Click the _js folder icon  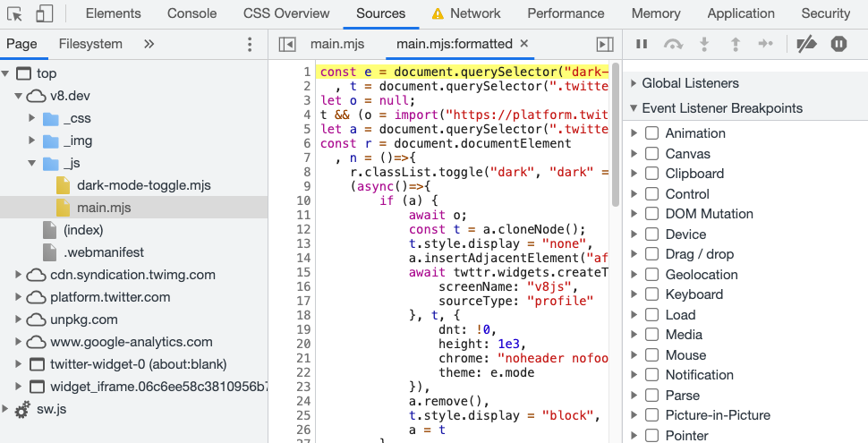51,164
